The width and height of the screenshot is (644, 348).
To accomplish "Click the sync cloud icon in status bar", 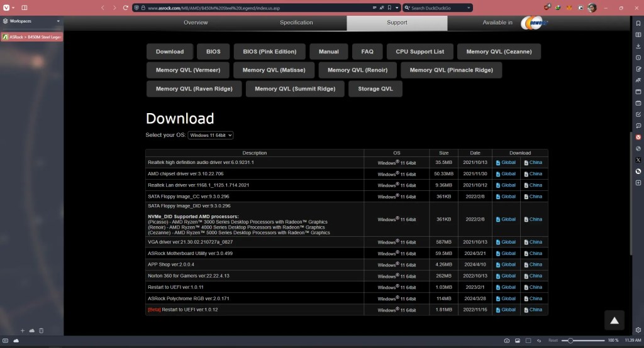I will (x=16, y=340).
